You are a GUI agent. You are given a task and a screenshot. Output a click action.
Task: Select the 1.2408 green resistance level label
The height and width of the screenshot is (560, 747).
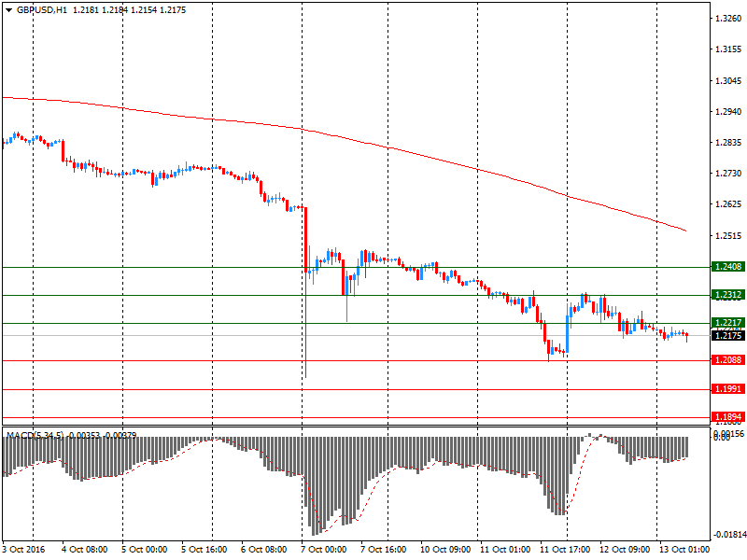coord(728,267)
